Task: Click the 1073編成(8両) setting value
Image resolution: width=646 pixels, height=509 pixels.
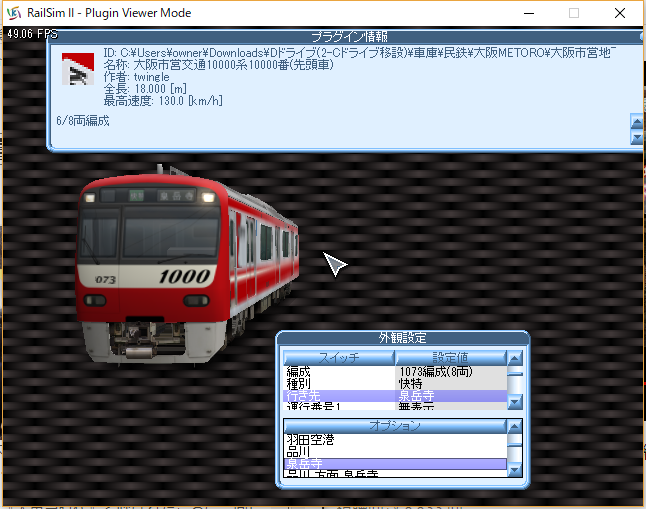Action: point(436,372)
